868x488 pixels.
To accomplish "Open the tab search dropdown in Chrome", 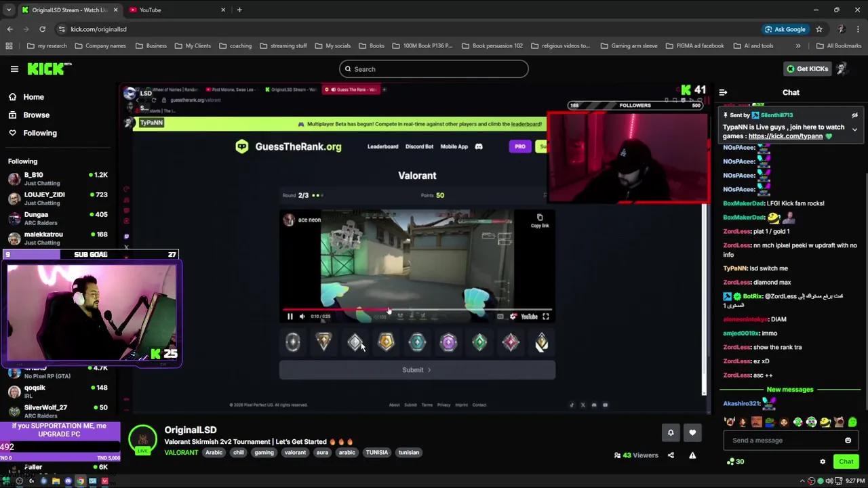I will click(8, 9).
